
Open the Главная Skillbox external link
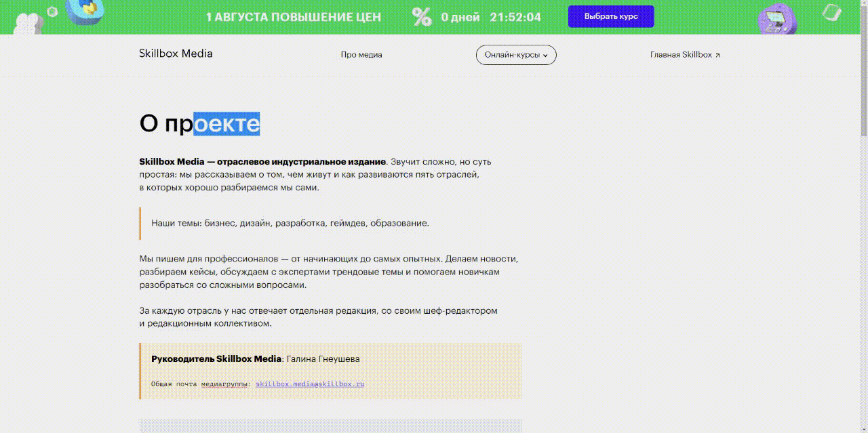(x=685, y=55)
